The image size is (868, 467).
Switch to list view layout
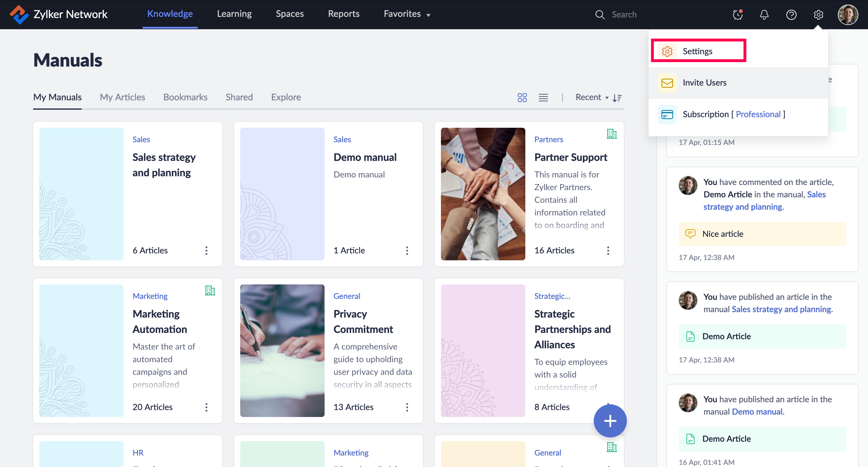(x=543, y=97)
